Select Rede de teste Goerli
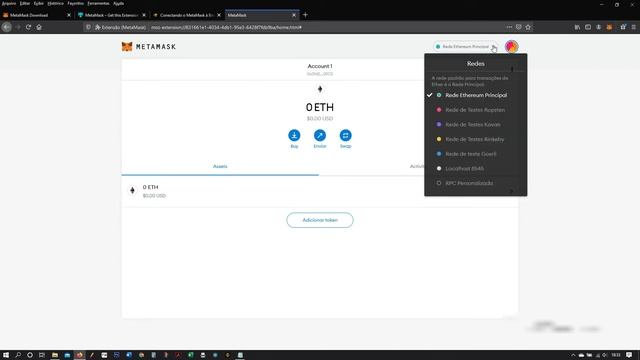Image resolution: width=640 pixels, height=360 pixels. (476, 154)
